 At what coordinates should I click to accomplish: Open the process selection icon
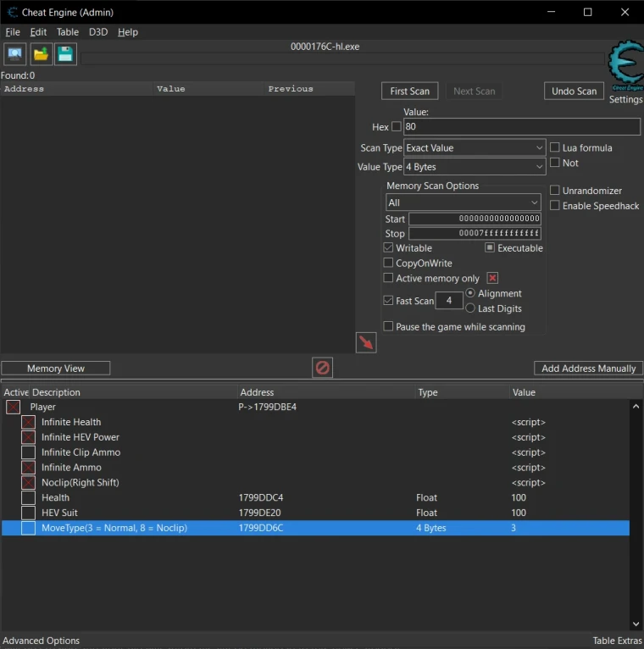[x=15, y=54]
